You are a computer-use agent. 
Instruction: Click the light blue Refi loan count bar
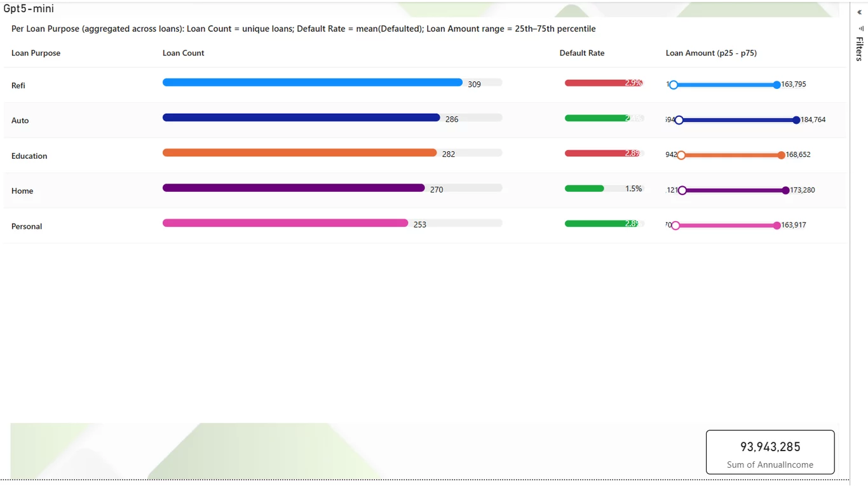[x=313, y=82]
